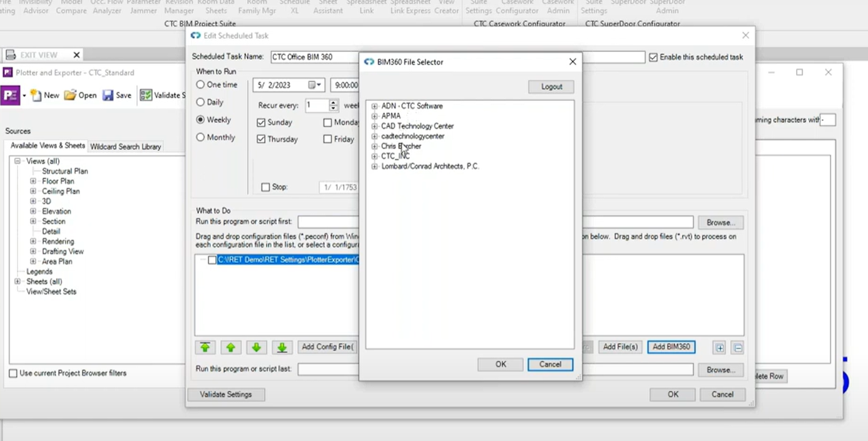Viewport: 868px width, 441px height.
Task: Click Validate Settings in Edit Scheduled Task dialog
Action: point(226,395)
